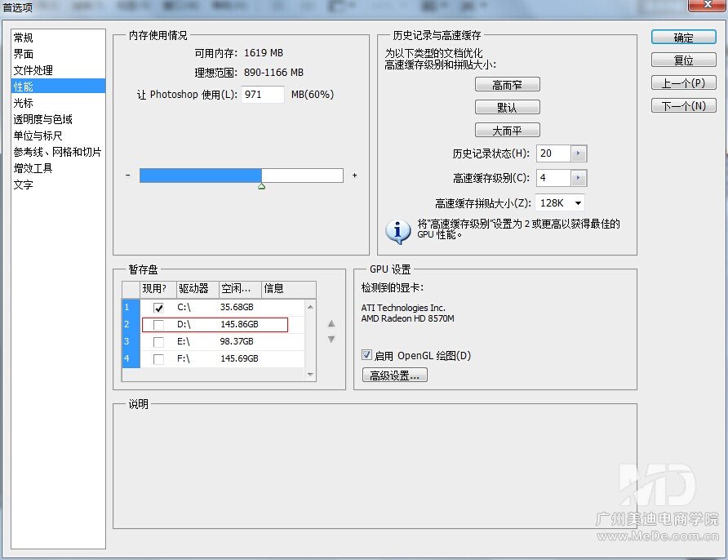The width and height of the screenshot is (728, 560).
Task: Open 高速缓存级别 arrow dropdown
Action: tap(579, 178)
